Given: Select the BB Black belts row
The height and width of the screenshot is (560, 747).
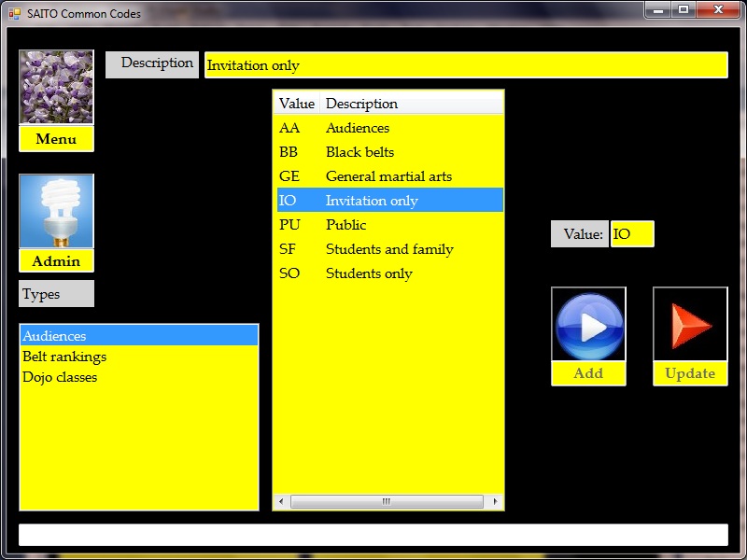Looking at the screenshot, I should pos(359,152).
